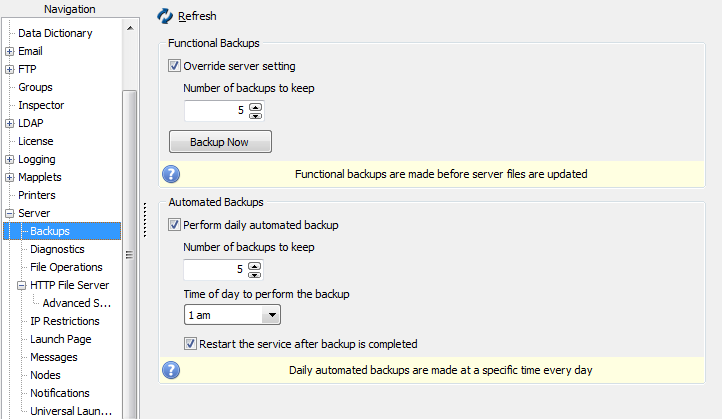Click the Refresh link text

(x=197, y=16)
